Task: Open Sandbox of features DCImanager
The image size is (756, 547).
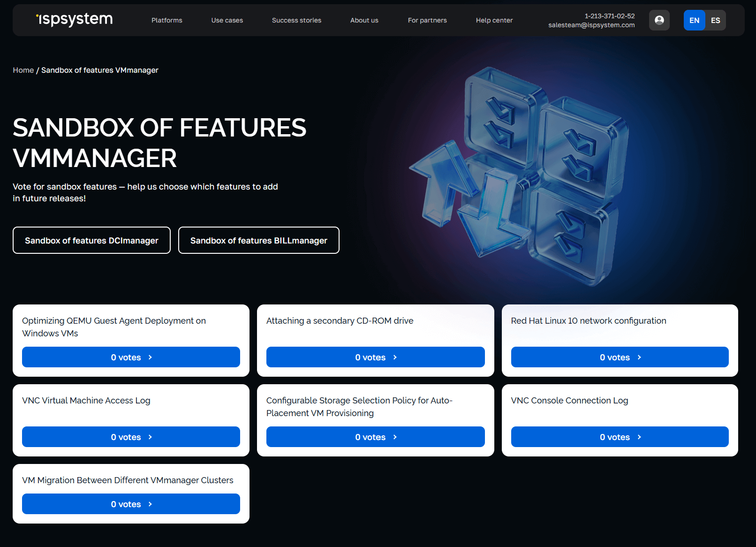Action: [x=91, y=240]
